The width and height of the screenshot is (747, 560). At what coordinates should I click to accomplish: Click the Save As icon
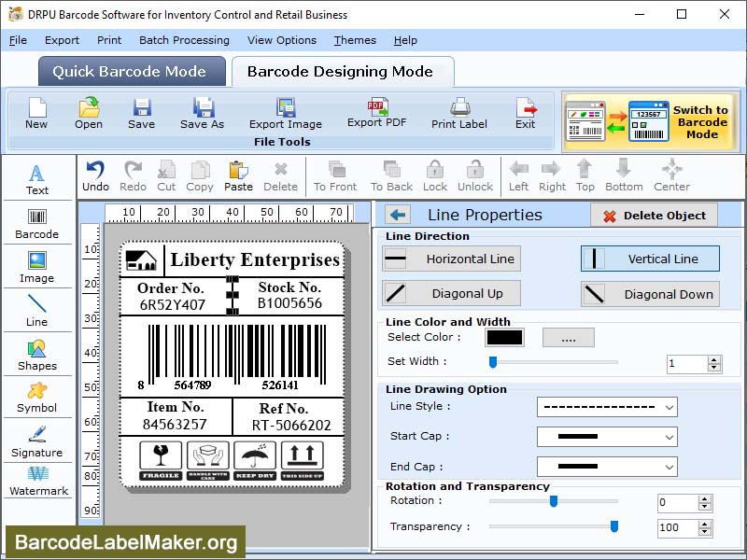coord(202,113)
